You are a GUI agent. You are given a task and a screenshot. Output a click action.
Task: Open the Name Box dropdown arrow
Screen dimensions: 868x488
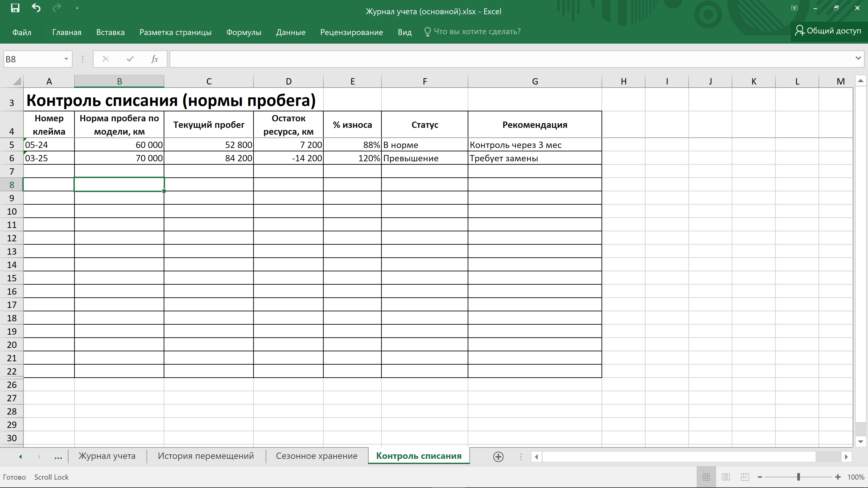pos(66,59)
